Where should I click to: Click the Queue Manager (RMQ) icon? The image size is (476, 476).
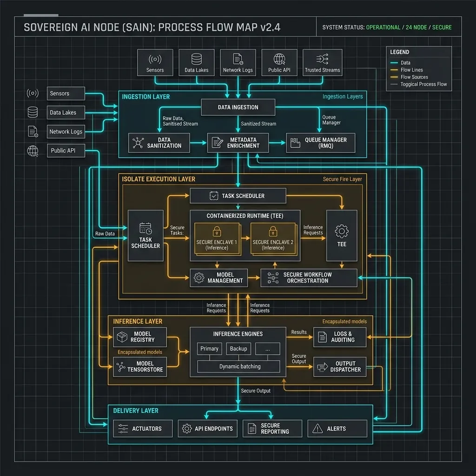295,143
